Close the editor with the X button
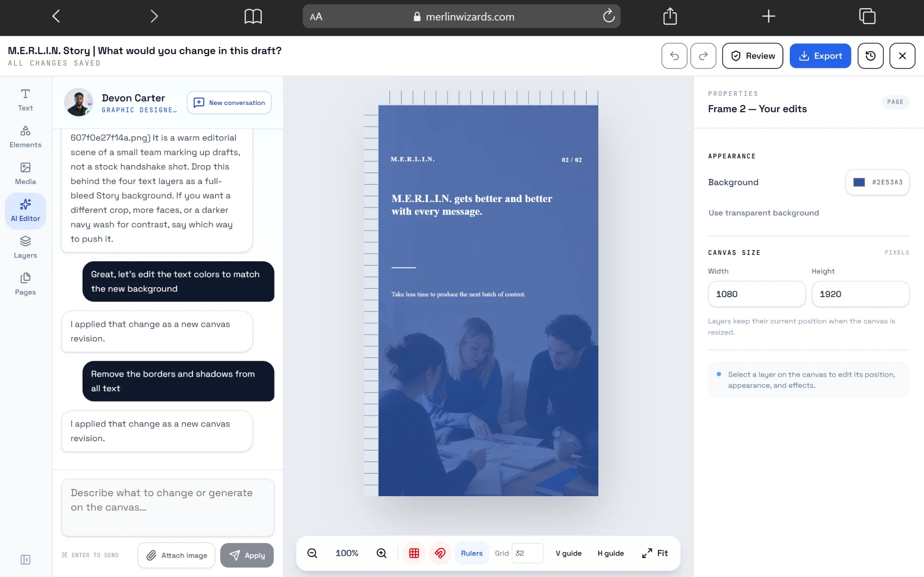The image size is (924, 577). pos(902,56)
